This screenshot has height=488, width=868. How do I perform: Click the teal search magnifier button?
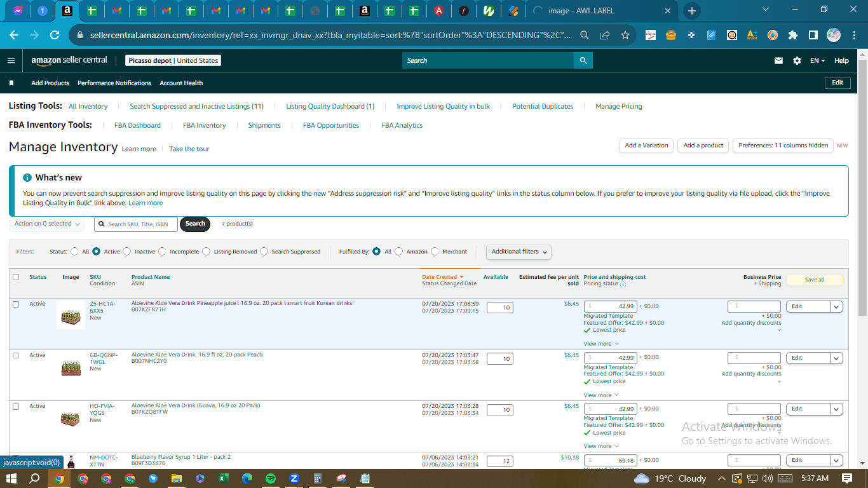coord(583,60)
